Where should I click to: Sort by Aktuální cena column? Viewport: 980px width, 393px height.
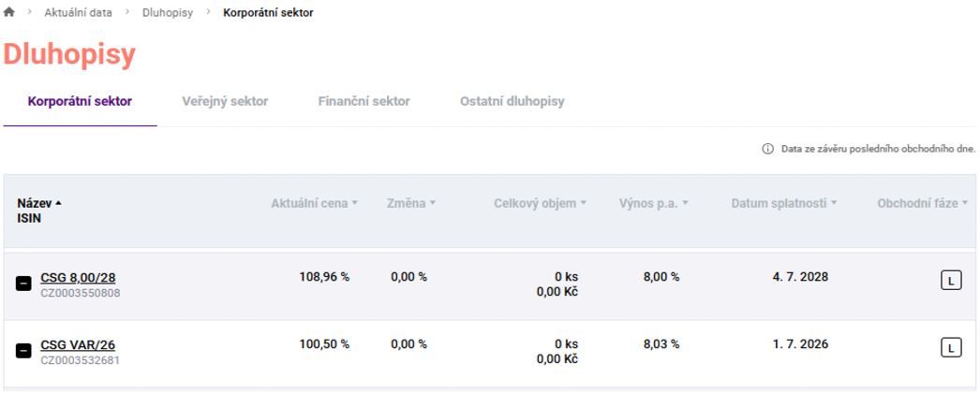point(314,203)
